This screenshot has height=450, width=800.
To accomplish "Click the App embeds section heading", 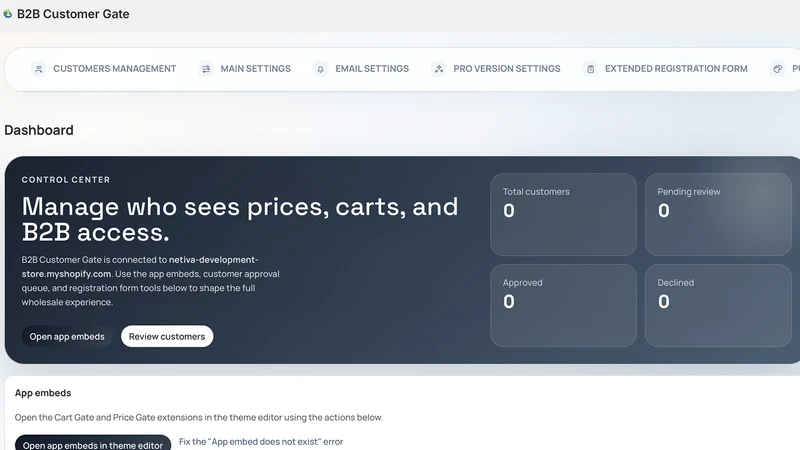I will pos(43,393).
